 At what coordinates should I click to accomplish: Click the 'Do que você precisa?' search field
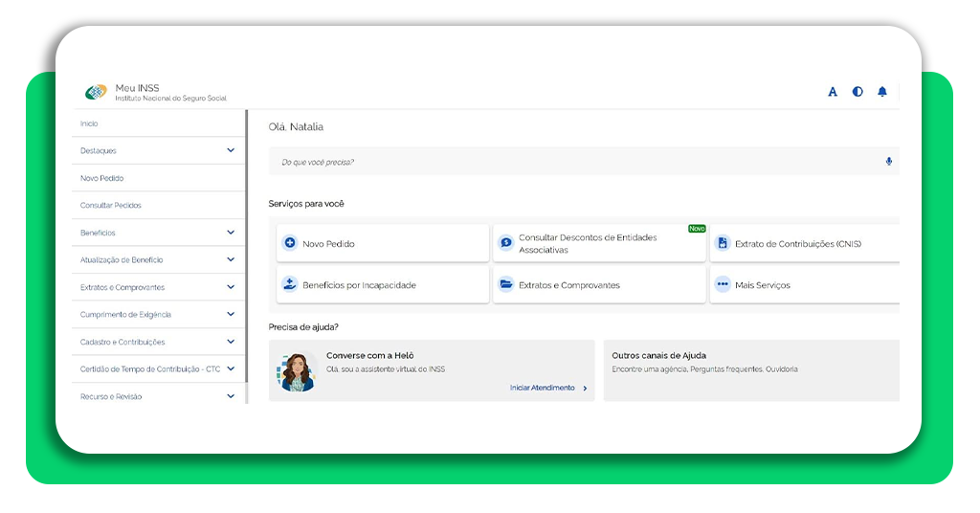pyautogui.click(x=574, y=162)
